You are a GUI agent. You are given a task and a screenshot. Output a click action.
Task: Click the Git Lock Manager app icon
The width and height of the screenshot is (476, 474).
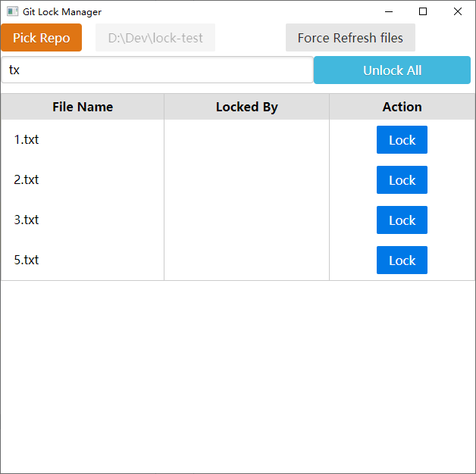12,12
